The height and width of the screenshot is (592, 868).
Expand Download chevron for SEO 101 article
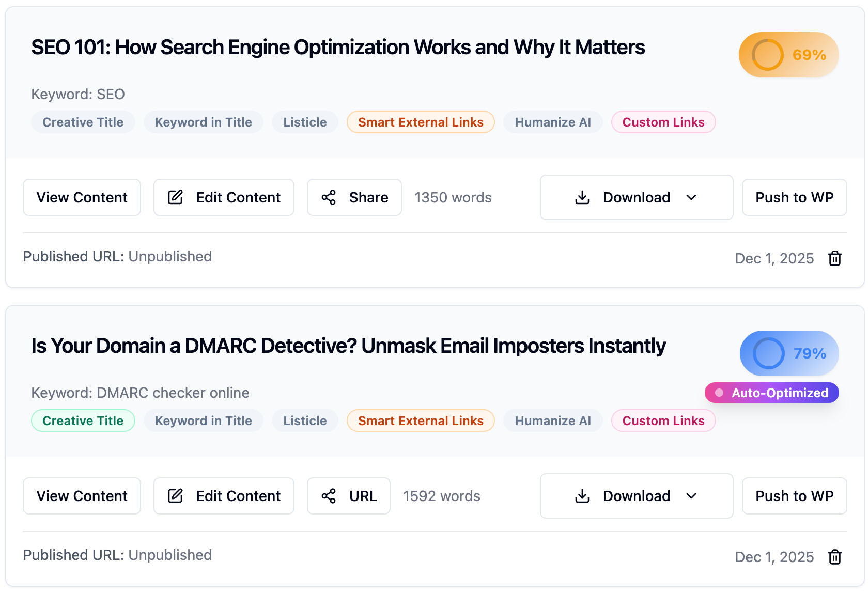pyautogui.click(x=691, y=197)
